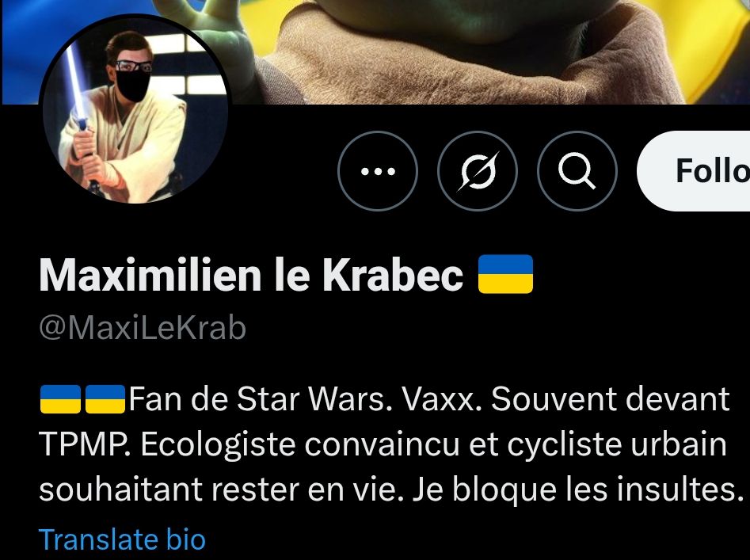
Task: Click the Ukraine flag beside the display name
Action: (x=505, y=274)
